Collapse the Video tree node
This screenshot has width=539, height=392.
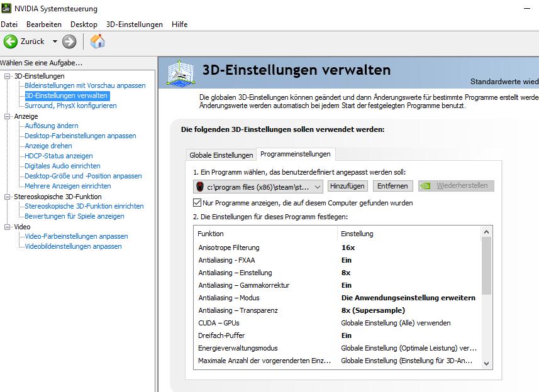point(7,227)
